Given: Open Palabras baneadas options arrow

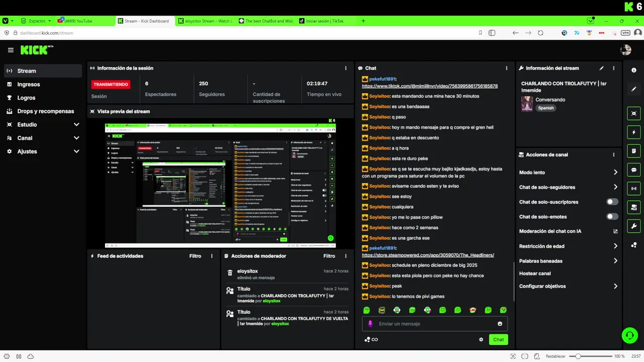Looking at the screenshot, I should (615, 261).
